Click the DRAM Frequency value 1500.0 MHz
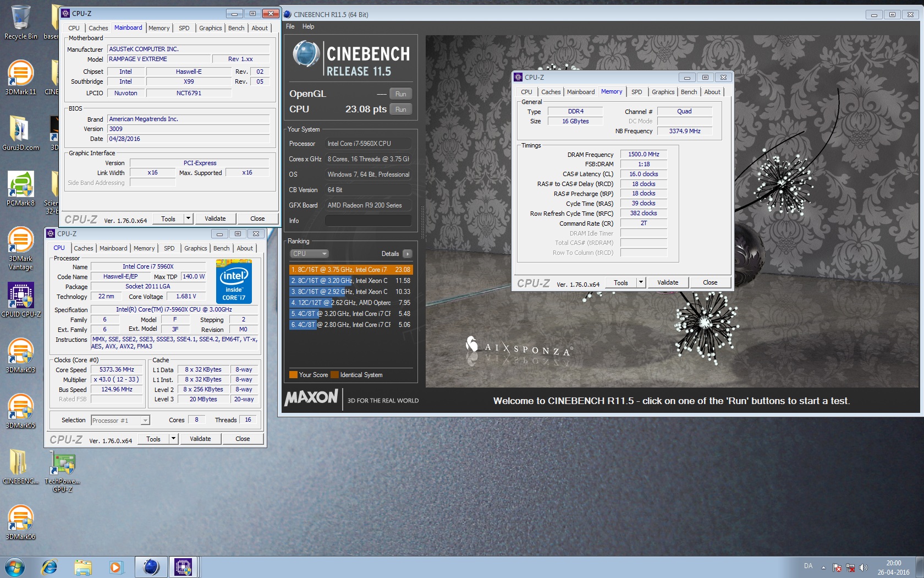 tap(643, 155)
